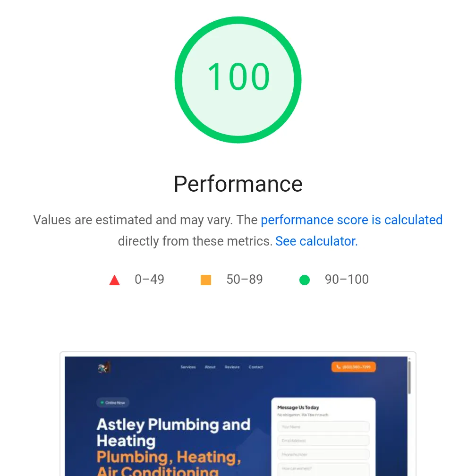
Task: Click the "How can we help?" message box
Action: (323, 469)
